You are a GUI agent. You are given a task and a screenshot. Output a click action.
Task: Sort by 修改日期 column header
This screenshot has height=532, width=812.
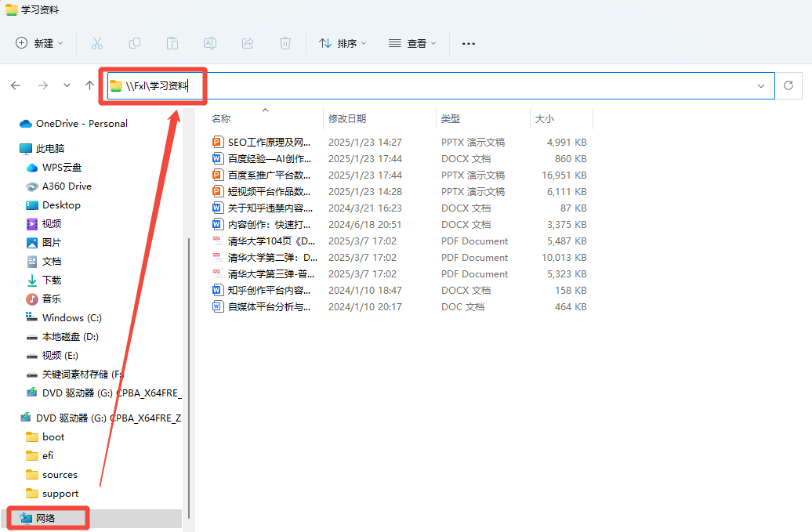pos(347,119)
